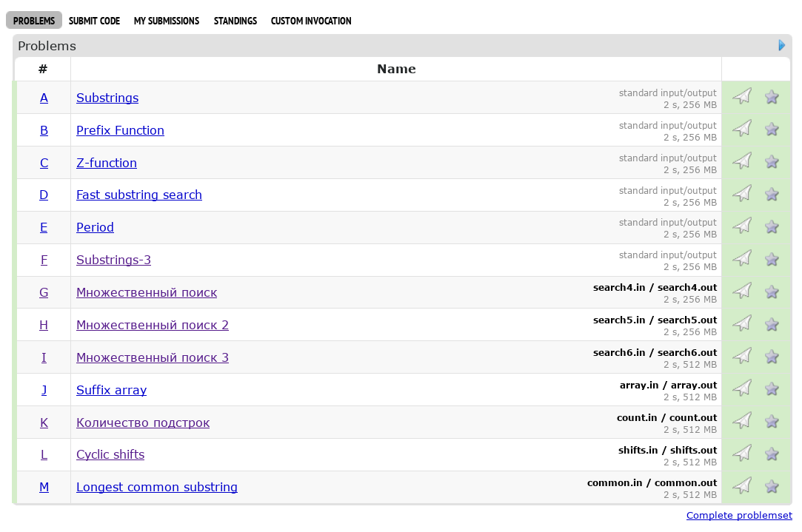Open Z-function problem link
802x532 pixels.
[107, 163]
